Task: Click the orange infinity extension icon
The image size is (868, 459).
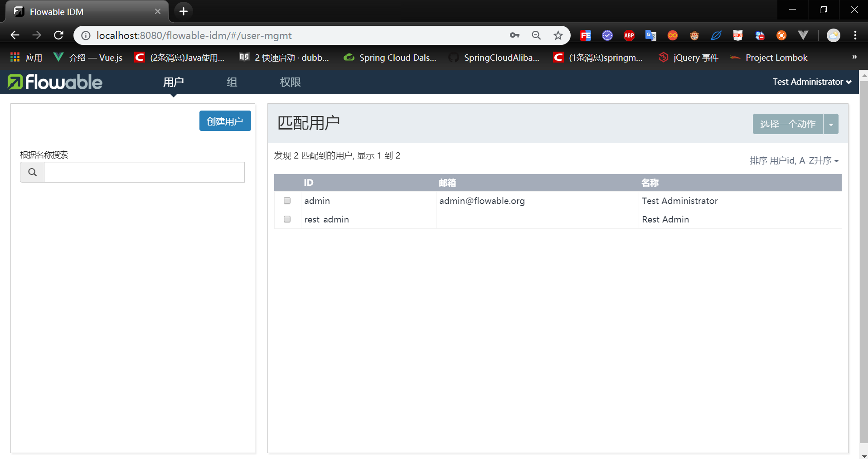Action: pos(673,35)
